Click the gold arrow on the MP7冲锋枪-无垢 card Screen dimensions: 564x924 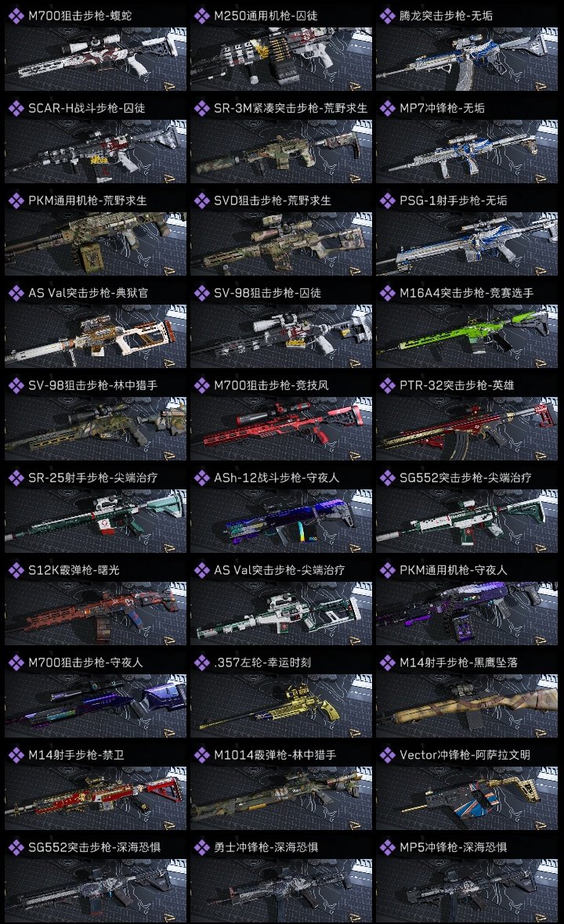coord(540,179)
